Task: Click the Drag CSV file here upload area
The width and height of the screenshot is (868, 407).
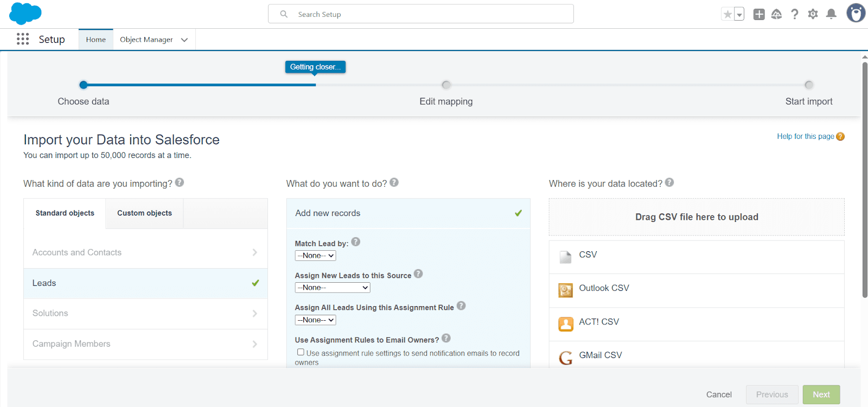Action: pyautogui.click(x=697, y=217)
